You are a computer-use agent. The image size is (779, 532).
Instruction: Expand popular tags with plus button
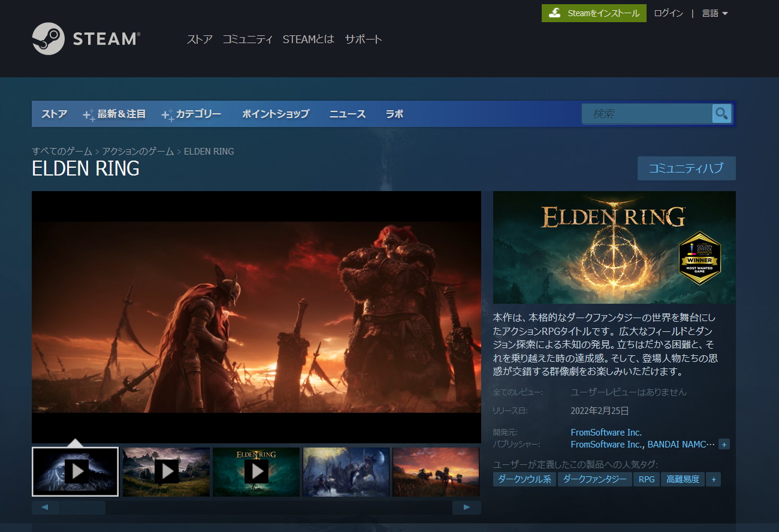tap(713, 479)
